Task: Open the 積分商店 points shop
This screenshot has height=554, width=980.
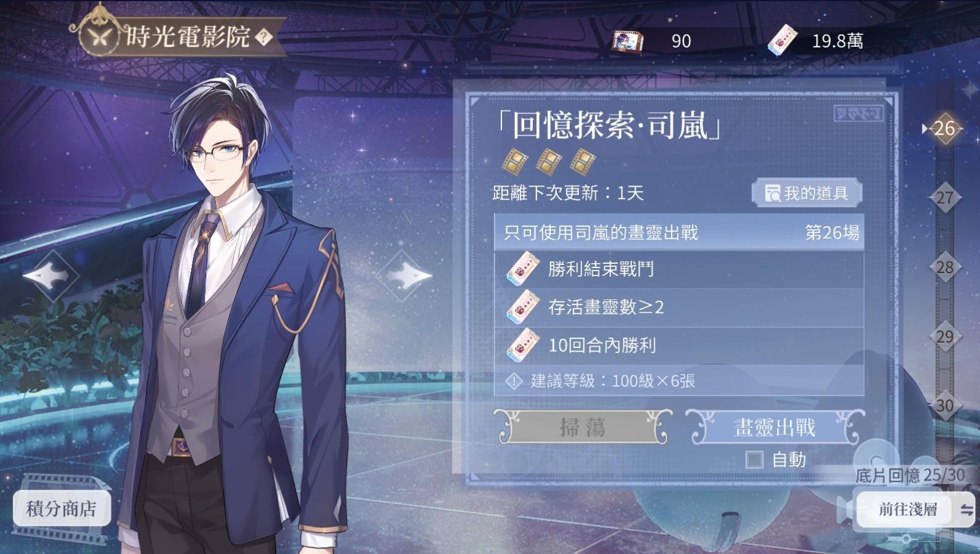Action: click(62, 509)
